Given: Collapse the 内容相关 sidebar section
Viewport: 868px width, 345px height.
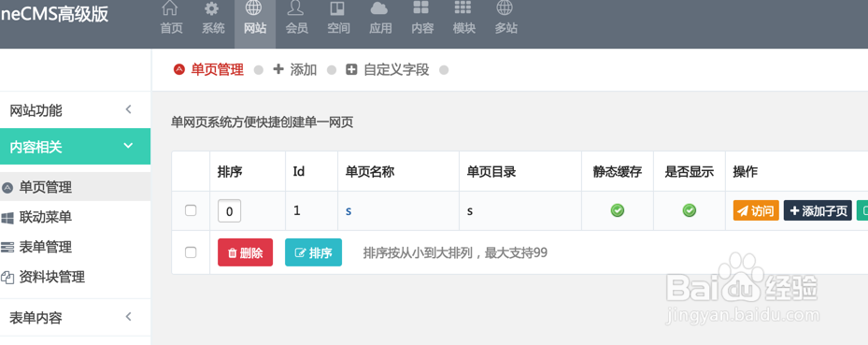Looking at the screenshot, I should (x=76, y=147).
